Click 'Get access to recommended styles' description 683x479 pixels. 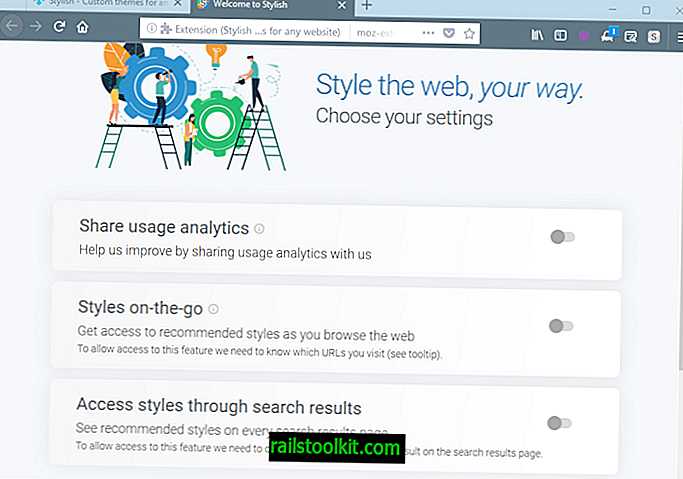(x=246, y=334)
